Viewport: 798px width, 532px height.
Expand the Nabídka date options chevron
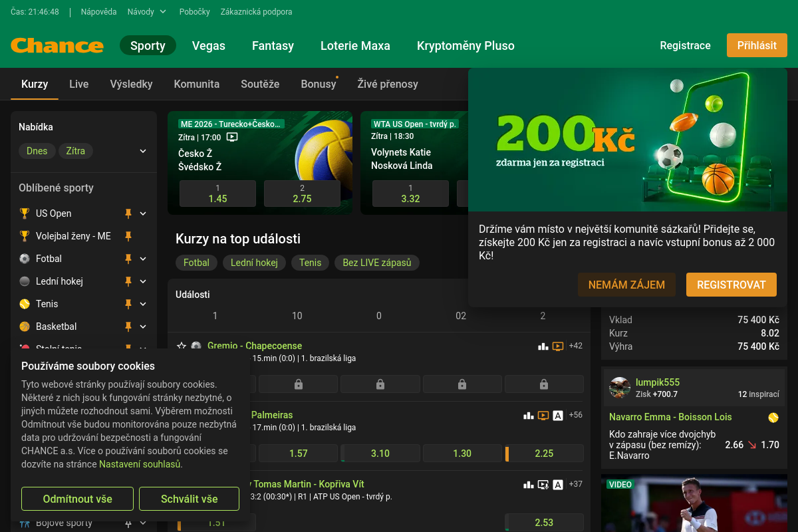(143, 151)
